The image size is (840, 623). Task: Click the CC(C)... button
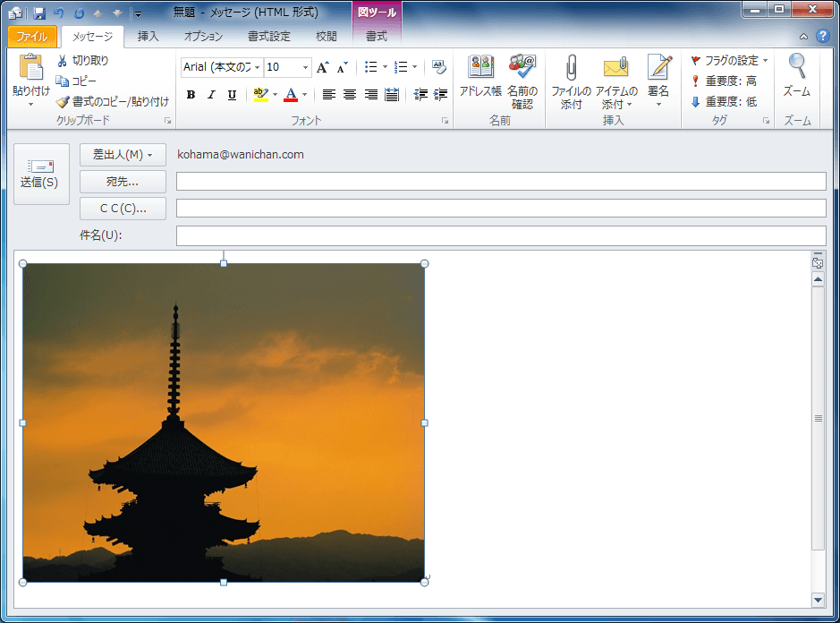pyautogui.click(x=123, y=209)
